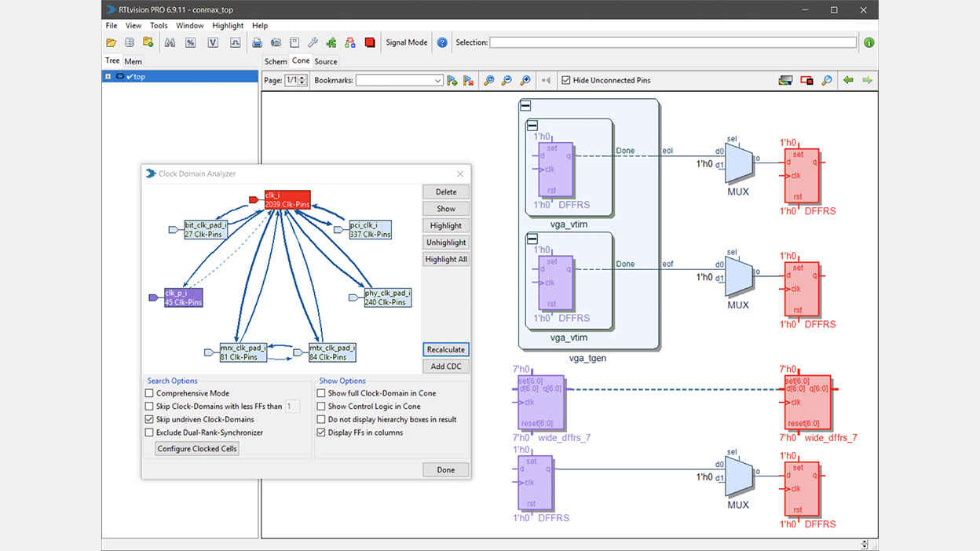Uncheck Hide Unconnected Pins checkbox
This screenshot has height=551, width=980.
tap(565, 80)
